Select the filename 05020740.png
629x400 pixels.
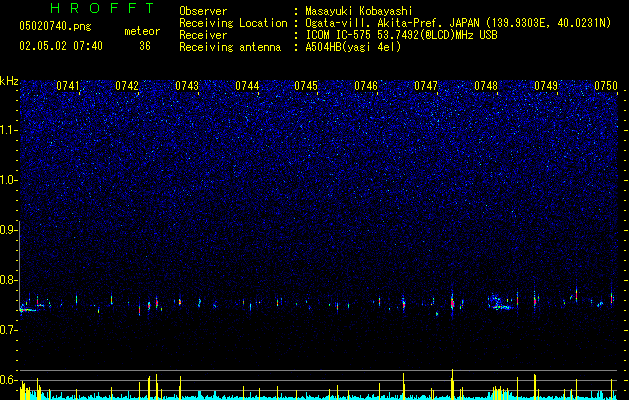55,27
